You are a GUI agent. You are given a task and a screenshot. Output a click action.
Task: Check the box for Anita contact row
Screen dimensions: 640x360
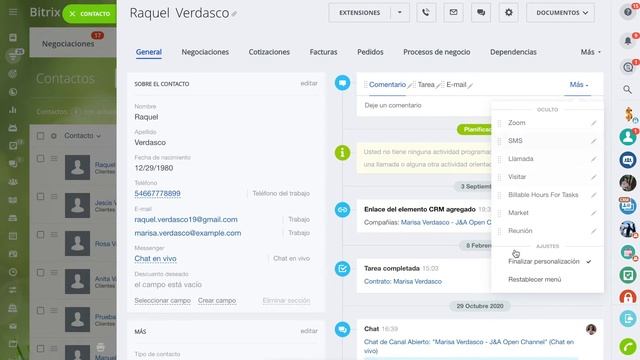(40, 273)
